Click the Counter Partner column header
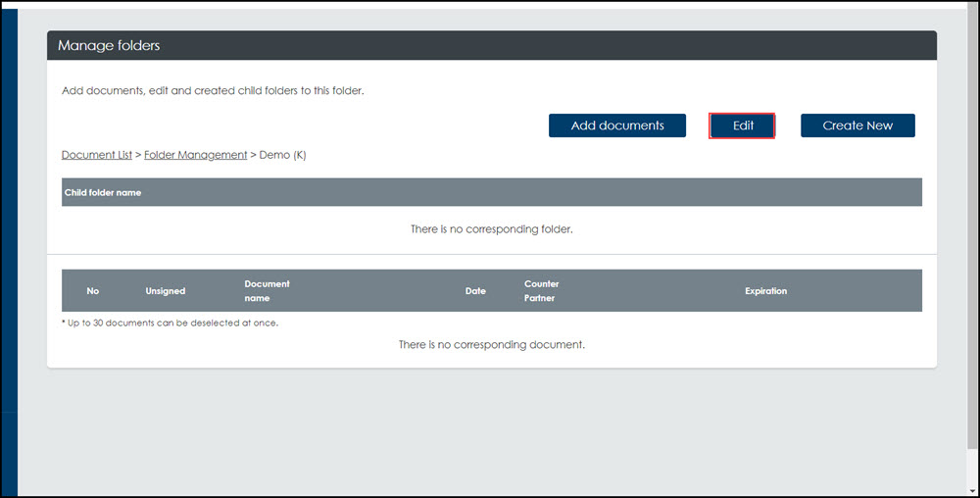Screen dimensions: 980x498 [541, 291]
